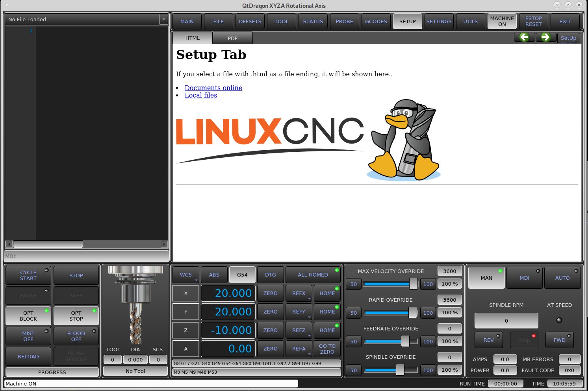This screenshot has width=588, height=391.
Task: Click the spindle override slider
Action: 391,370
